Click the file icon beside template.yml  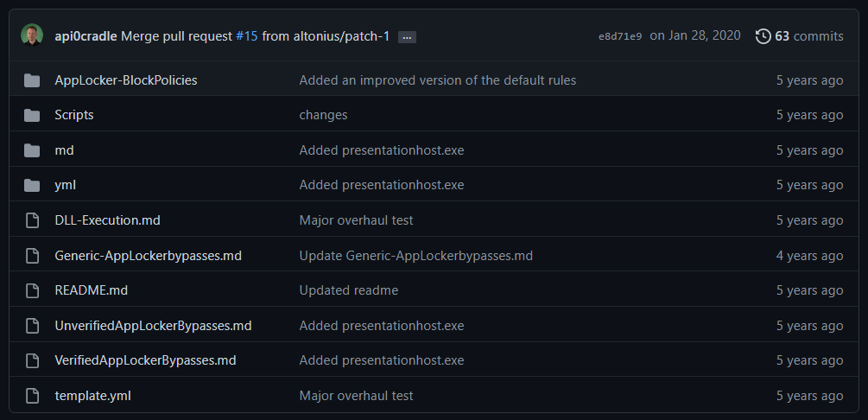[32, 396]
